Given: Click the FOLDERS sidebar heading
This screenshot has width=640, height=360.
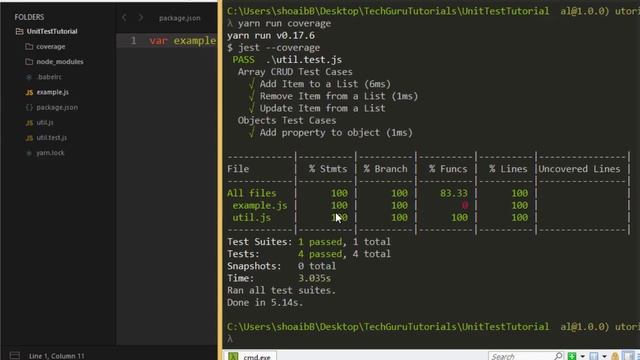Looking at the screenshot, I should (x=29, y=17).
